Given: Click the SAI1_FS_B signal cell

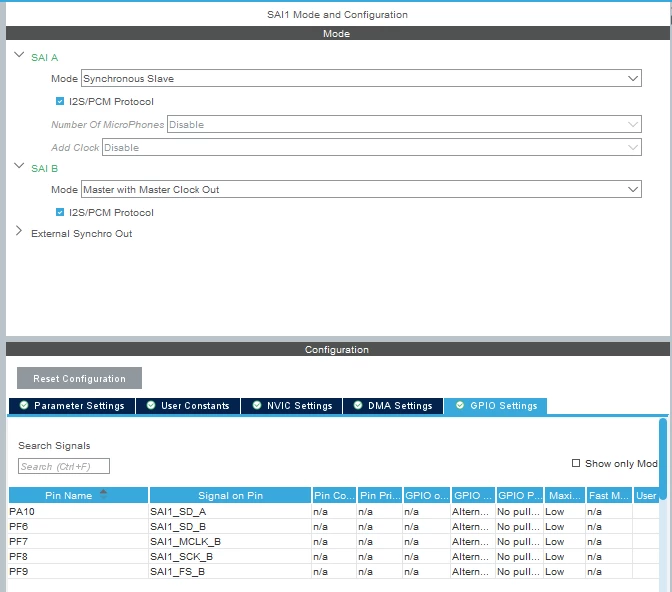Looking at the screenshot, I should click(230, 571).
